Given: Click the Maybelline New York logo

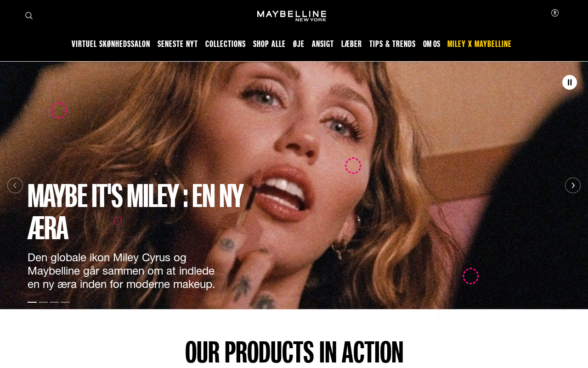Looking at the screenshot, I should [x=292, y=16].
